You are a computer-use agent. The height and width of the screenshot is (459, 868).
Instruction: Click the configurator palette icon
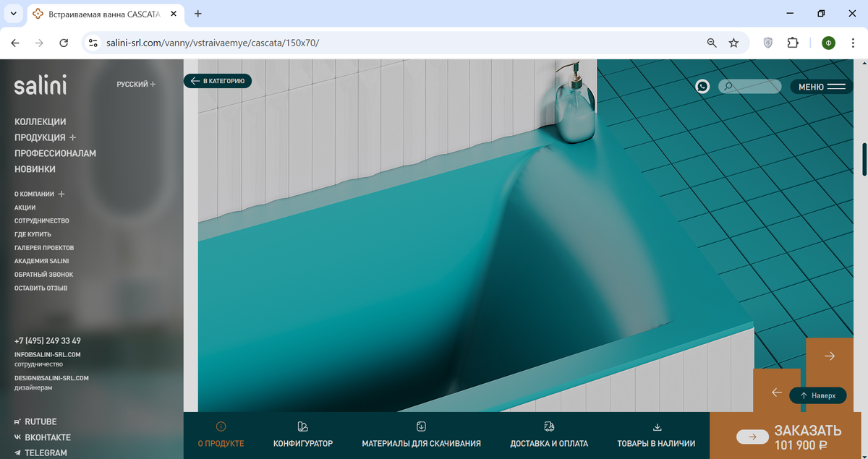point(303,426)
